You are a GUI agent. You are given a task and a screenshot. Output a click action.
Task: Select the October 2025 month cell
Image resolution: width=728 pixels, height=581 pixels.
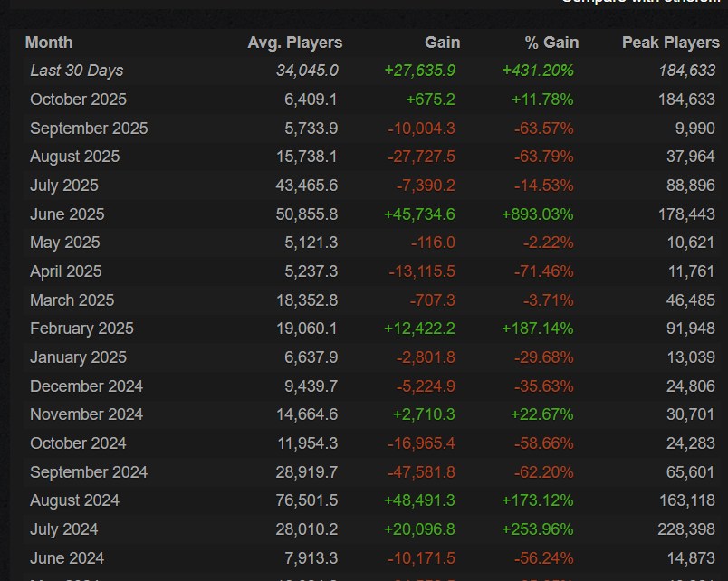[78, 100]
